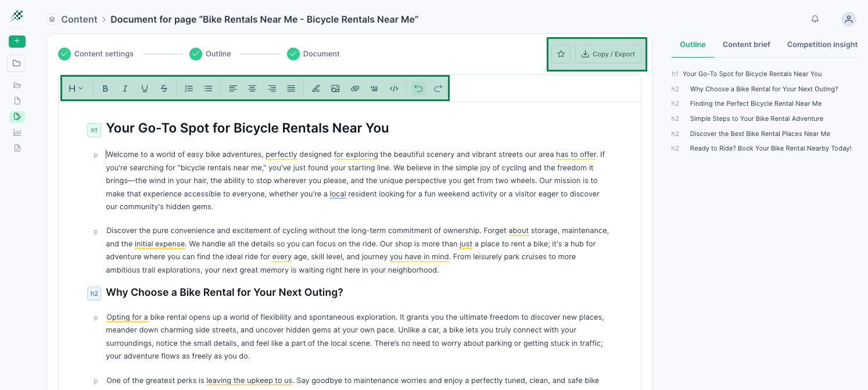Toggle underline formatting
The image size is (868, 390).
145,88
